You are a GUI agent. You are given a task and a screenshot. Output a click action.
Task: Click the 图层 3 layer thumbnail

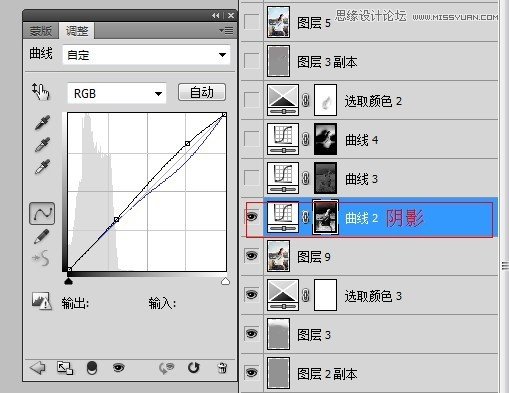(278, 334)
